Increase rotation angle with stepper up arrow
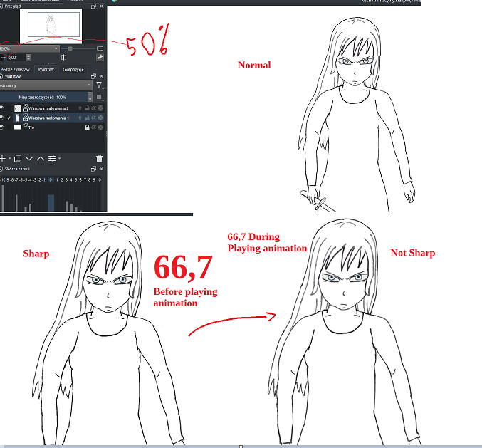Viewport: 482px width, 448px height. click(x=28, y=56)
